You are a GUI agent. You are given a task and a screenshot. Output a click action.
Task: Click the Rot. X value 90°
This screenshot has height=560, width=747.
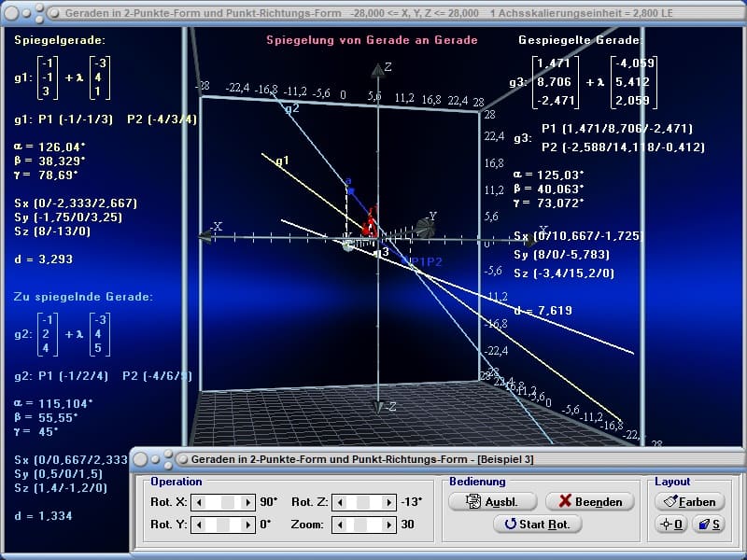pyautogui.click(x=269, y=501)
